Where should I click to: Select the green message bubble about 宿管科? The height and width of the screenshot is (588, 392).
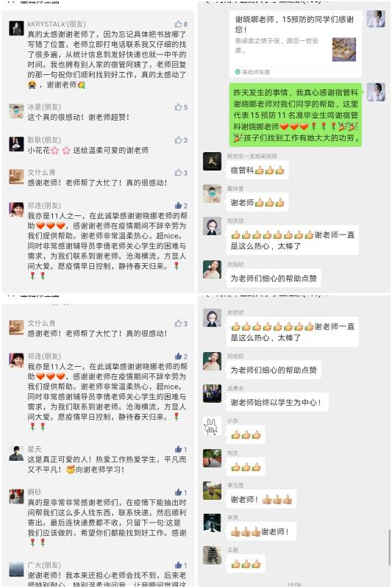[x=295, y=115]
